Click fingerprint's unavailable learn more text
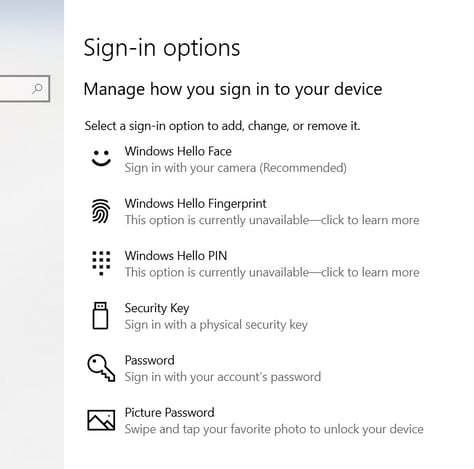The height and width of the screenshot is (469, 474). click(x=272, y=220)
